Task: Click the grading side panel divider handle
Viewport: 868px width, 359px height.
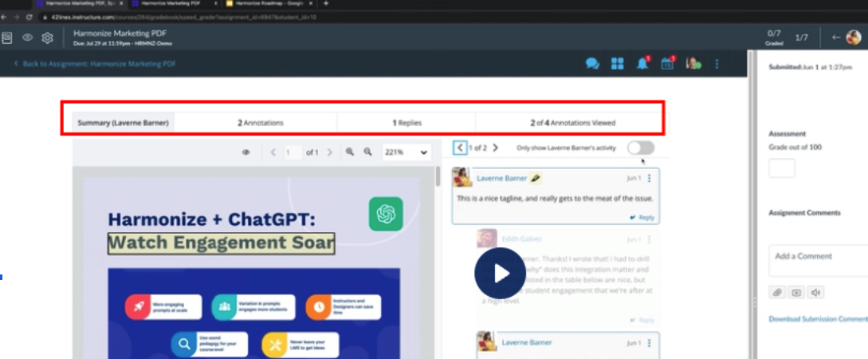Action: point(754,302)
